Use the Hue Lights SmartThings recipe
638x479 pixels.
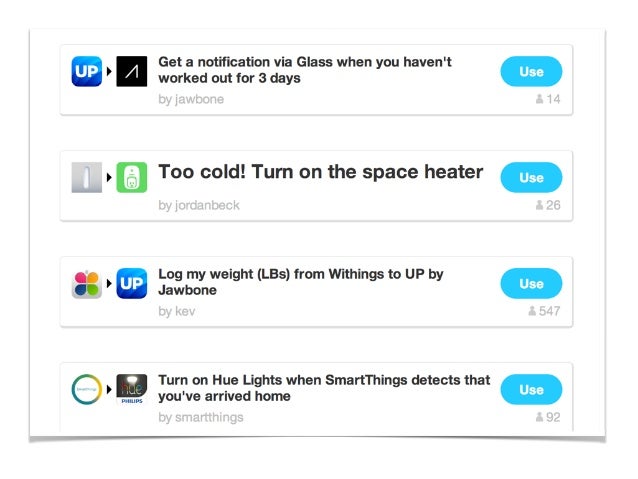click(531, 389)
